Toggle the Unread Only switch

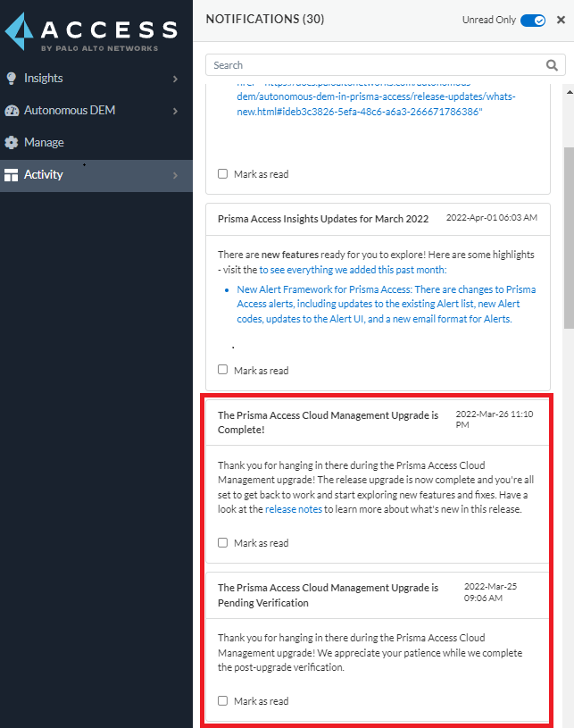point(533,21)
